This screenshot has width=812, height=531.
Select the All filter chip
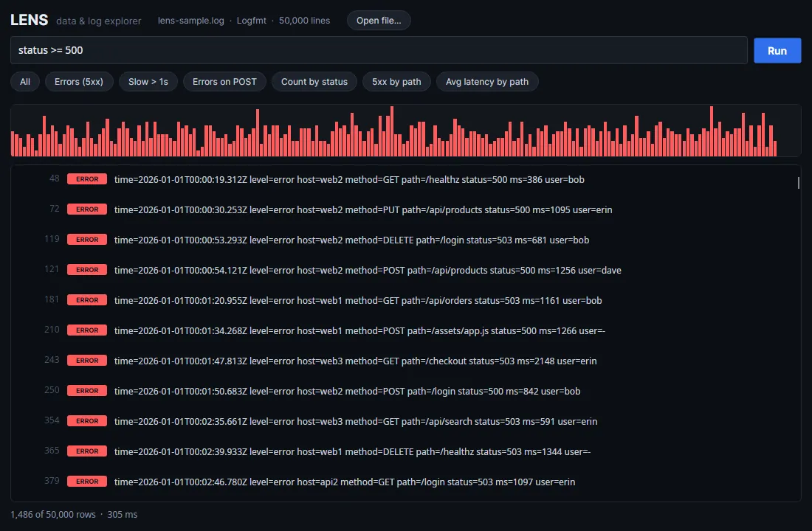(x=25, y=82)
